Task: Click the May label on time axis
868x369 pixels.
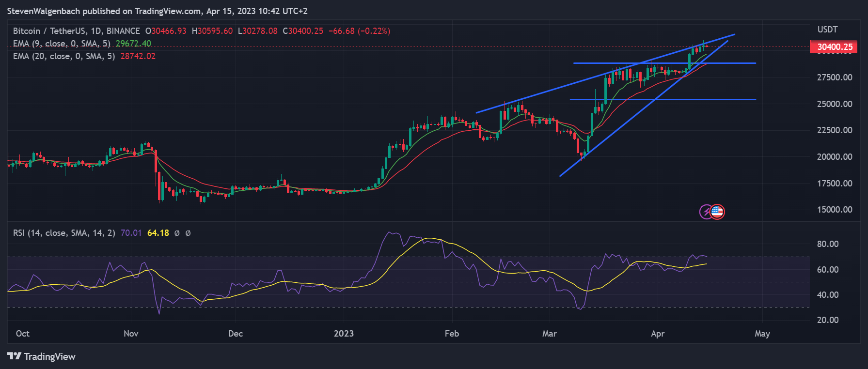Action: [x=762, y=334]
